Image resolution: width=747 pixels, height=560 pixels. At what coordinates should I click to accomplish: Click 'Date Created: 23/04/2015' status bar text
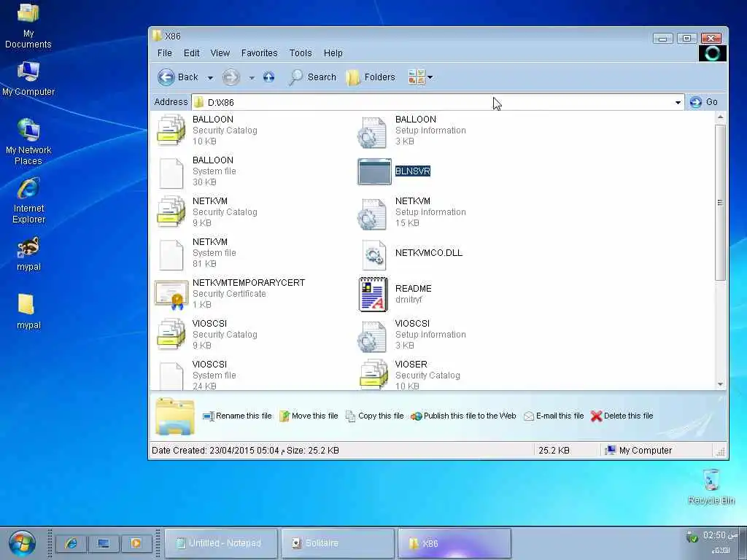245,450
